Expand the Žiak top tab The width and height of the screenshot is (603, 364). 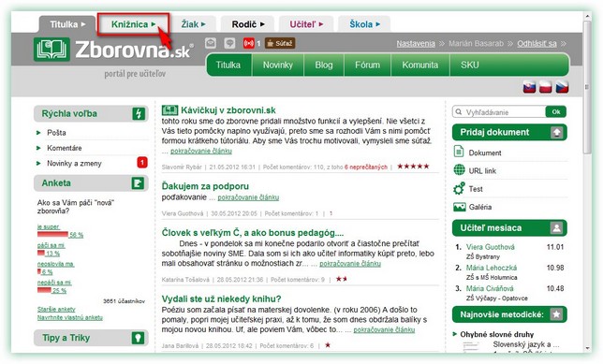click(x=193, y=24)
